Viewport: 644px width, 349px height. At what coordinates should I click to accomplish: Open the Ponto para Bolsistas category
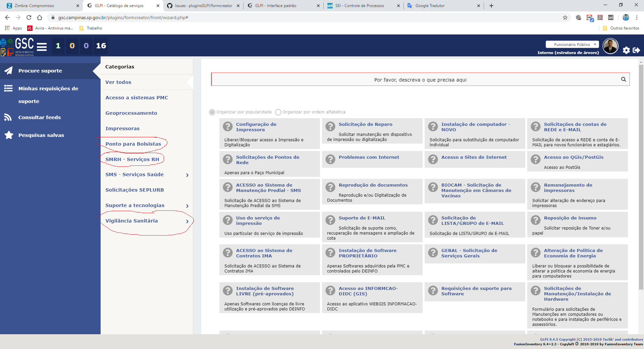[x=133, y=144]
